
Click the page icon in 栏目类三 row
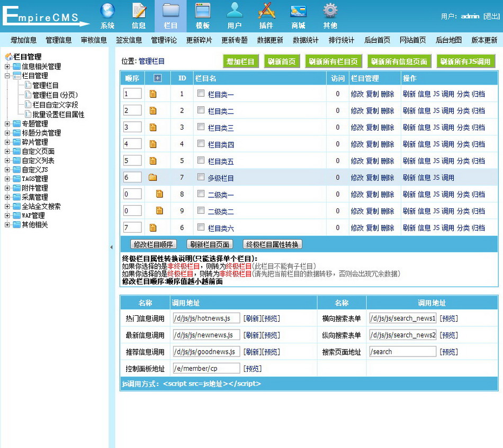tap(153, 127)
